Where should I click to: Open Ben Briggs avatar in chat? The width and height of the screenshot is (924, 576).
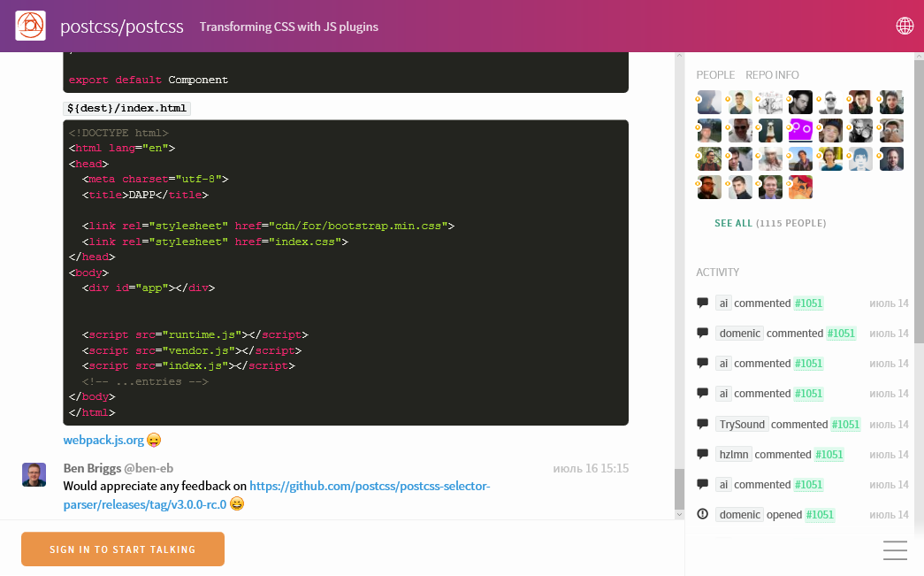tap(34, 474)
